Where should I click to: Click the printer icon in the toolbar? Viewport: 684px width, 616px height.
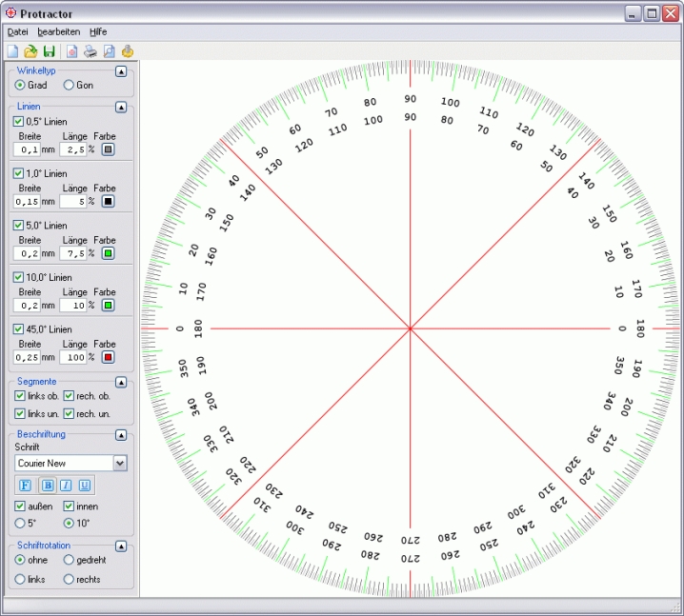[91, 51]
